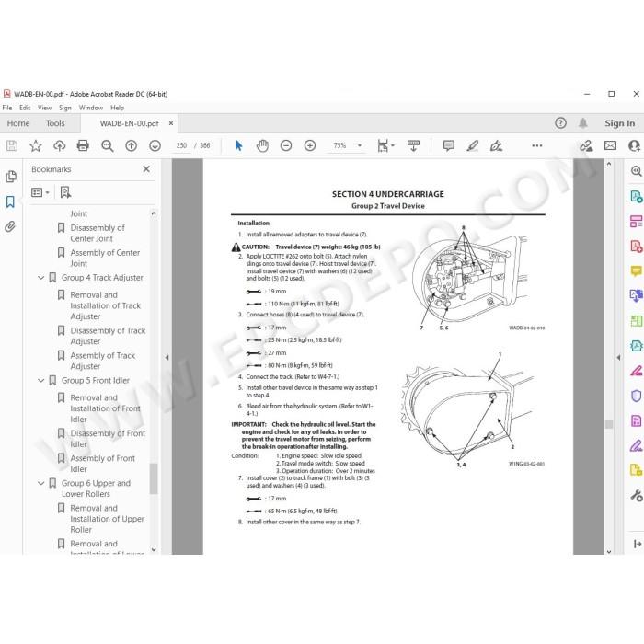Expand the right tools pane
The height and width of the screenshot is (644, 644).
point(618,357)
